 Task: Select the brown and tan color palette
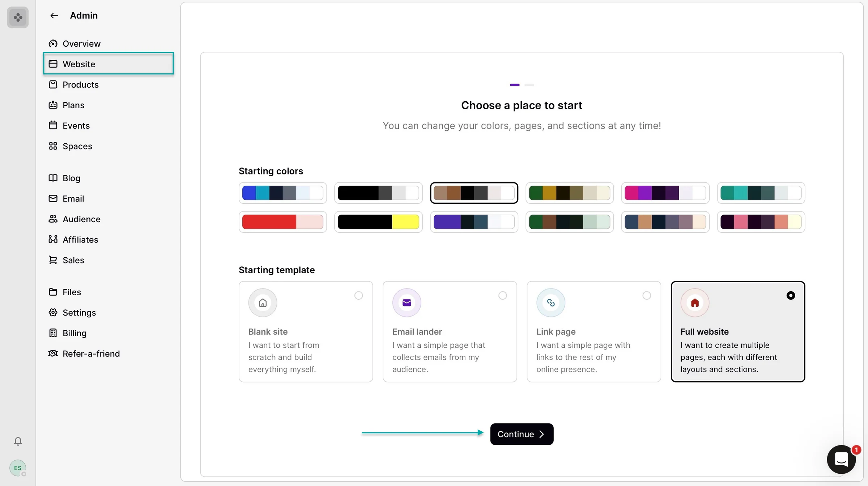(474, 193)
